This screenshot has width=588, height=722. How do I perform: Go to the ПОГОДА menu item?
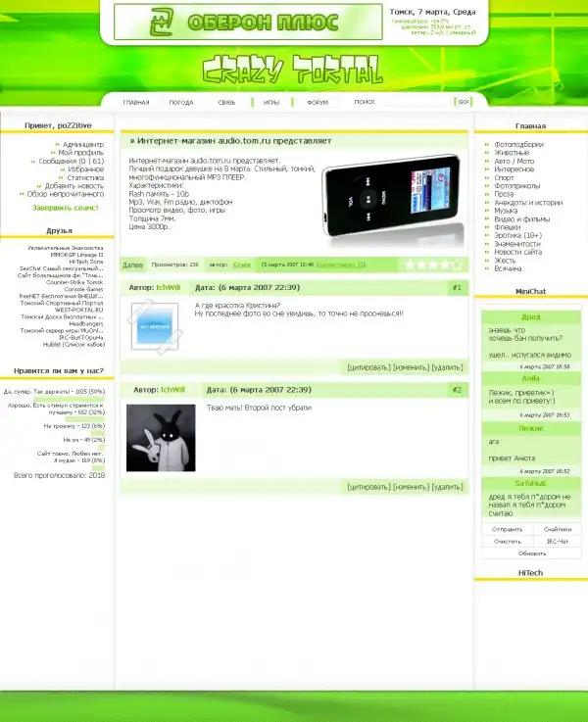pos(180,102)
